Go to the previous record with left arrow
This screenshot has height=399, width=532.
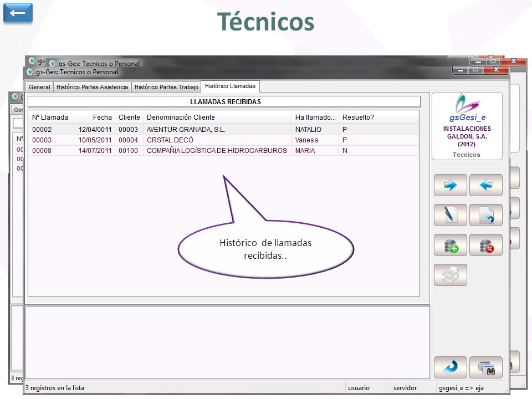point(486,185)
